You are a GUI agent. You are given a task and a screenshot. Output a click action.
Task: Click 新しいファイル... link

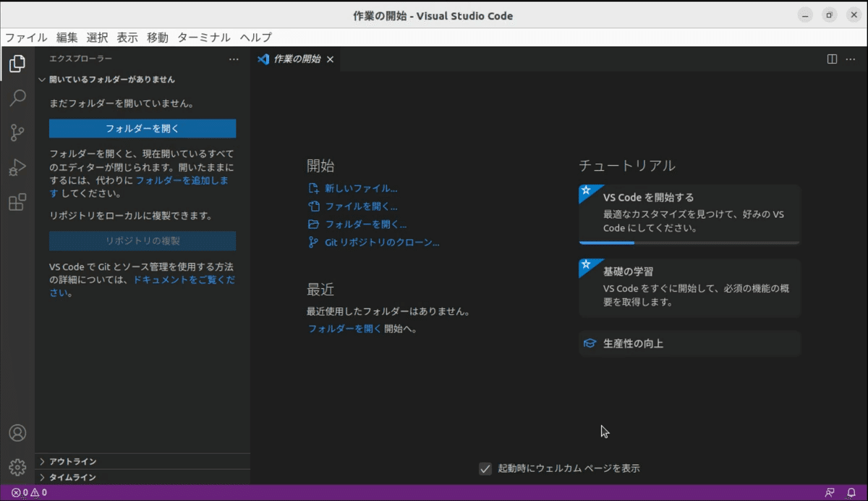coord(361,188)
